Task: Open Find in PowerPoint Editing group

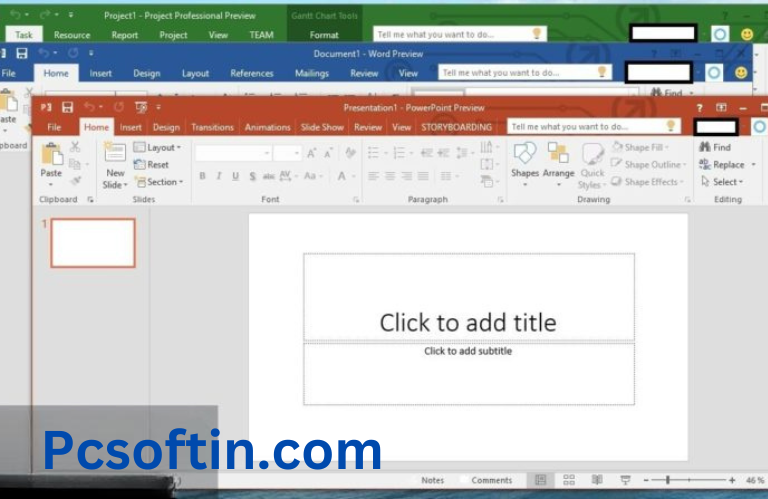Action: click(x=715, y=147)
